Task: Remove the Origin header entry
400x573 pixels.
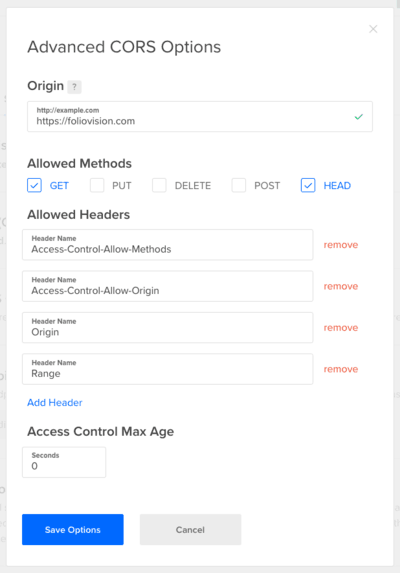Action: pos(340,328)
